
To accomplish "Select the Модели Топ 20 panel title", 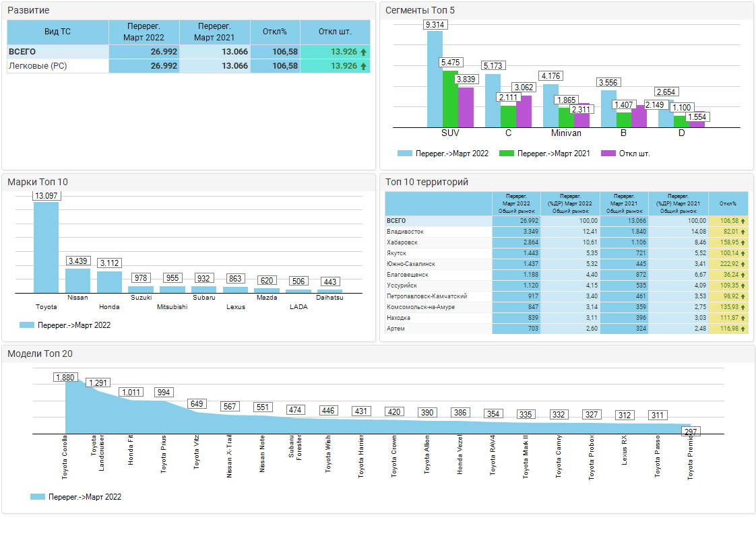I will [x=40, y=354].
